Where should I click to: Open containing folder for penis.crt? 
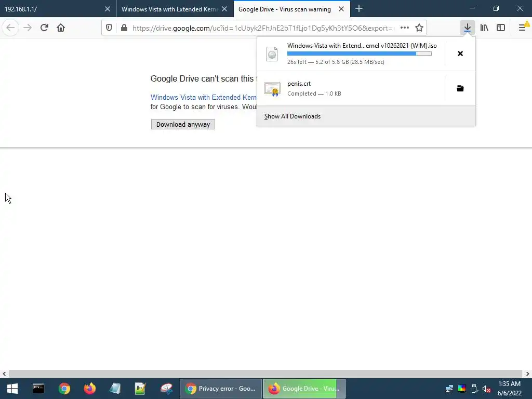coord(460,88)
